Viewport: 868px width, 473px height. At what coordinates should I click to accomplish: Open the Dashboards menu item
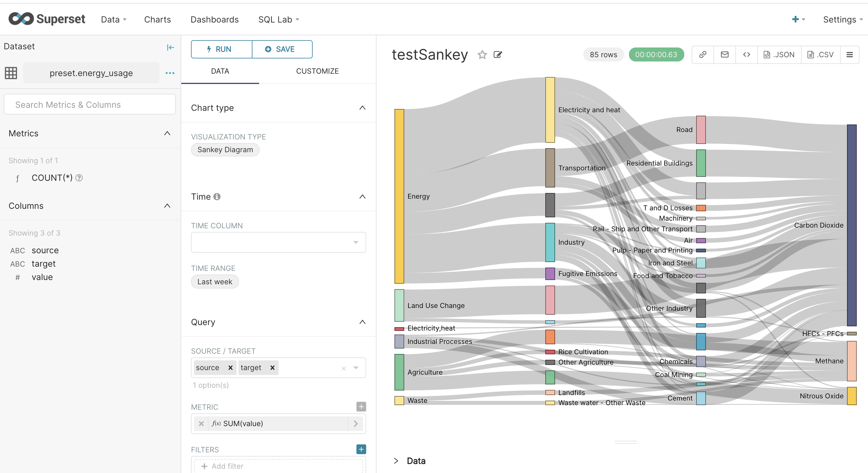pyautogui.click(x=214, y=19)
